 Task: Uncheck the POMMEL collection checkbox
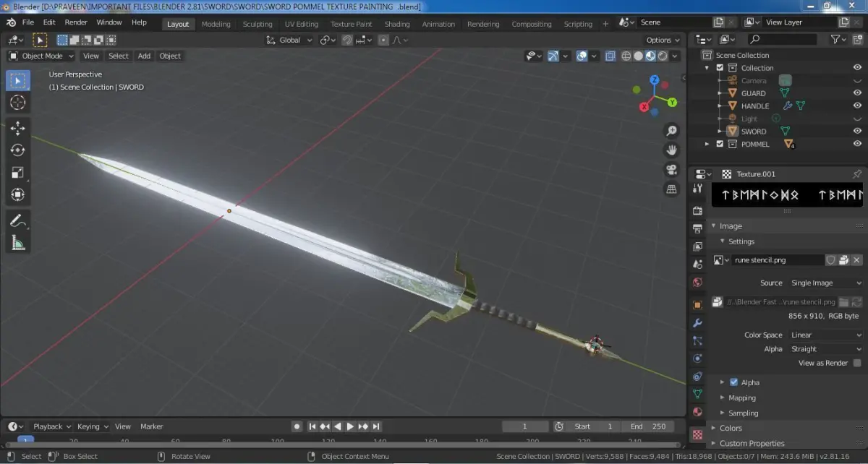click(x=720, y=144)
